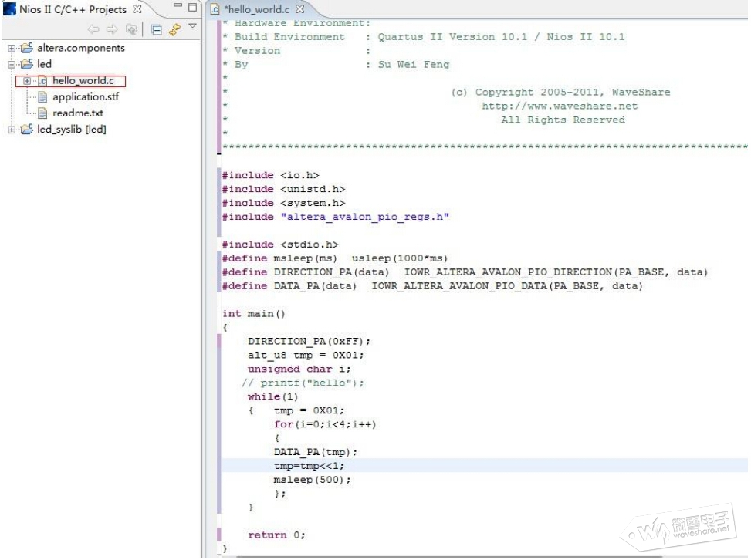Close the *hello_world.c editor tab
This screenshot has height=560, width=751.
point(299,8)
